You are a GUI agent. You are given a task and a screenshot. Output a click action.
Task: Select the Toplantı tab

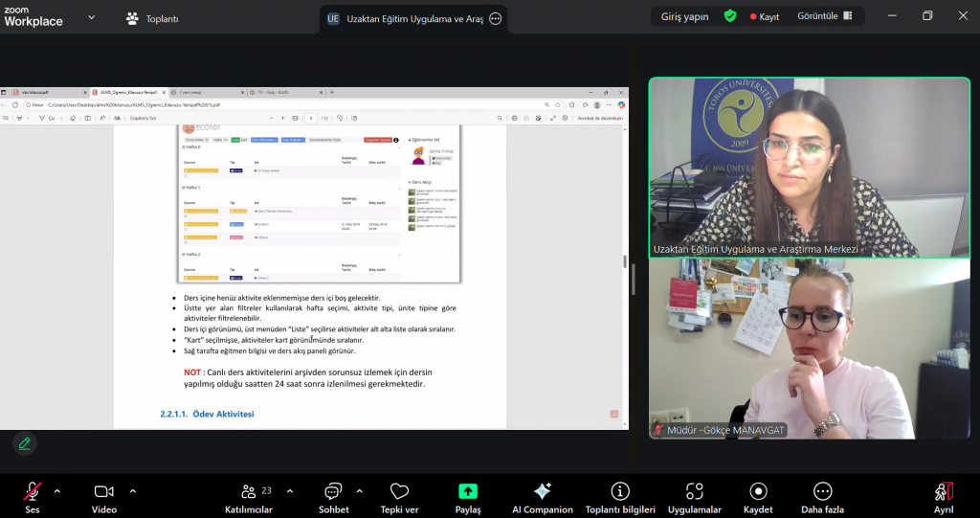152,18
